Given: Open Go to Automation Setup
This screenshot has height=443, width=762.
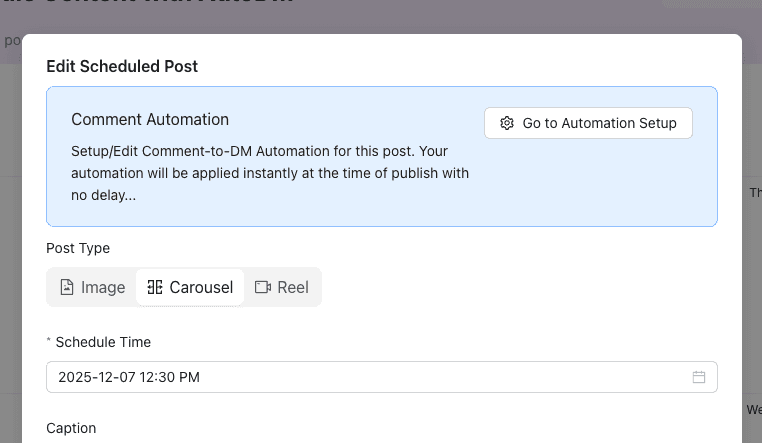Looking at the screenshot, I should (588, 123).
